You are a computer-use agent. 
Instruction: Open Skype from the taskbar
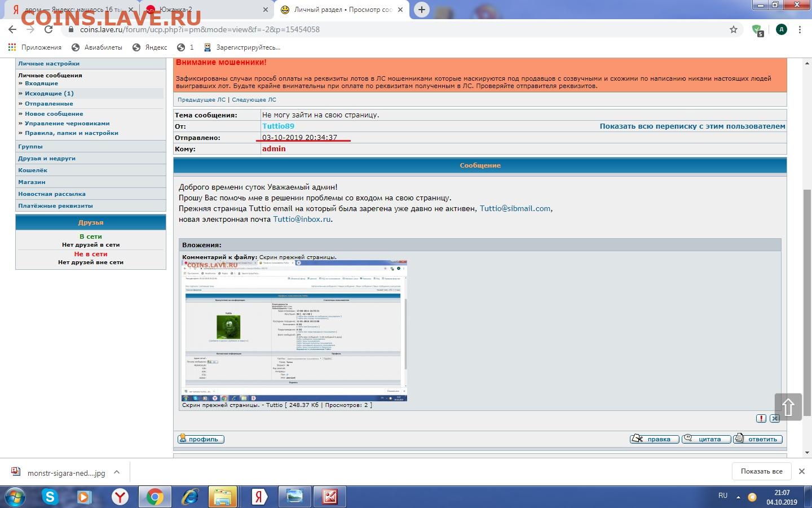50,497
